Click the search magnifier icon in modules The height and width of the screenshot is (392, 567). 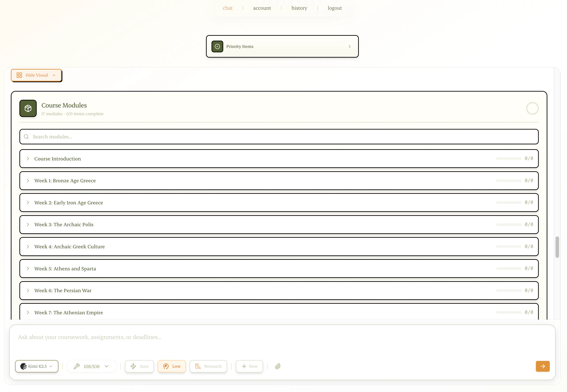[x=26, y=137]
